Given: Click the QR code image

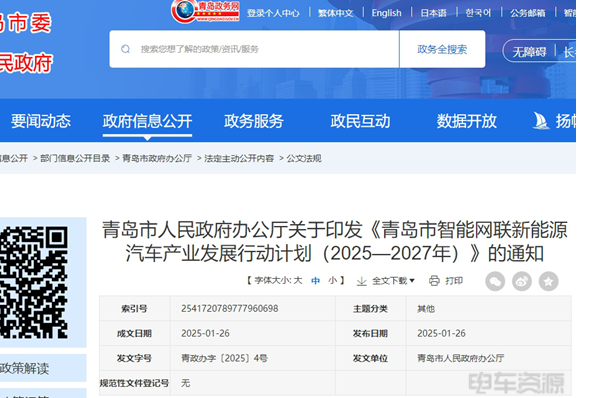Looking at the screenshot, I should [x=33, y=282].
